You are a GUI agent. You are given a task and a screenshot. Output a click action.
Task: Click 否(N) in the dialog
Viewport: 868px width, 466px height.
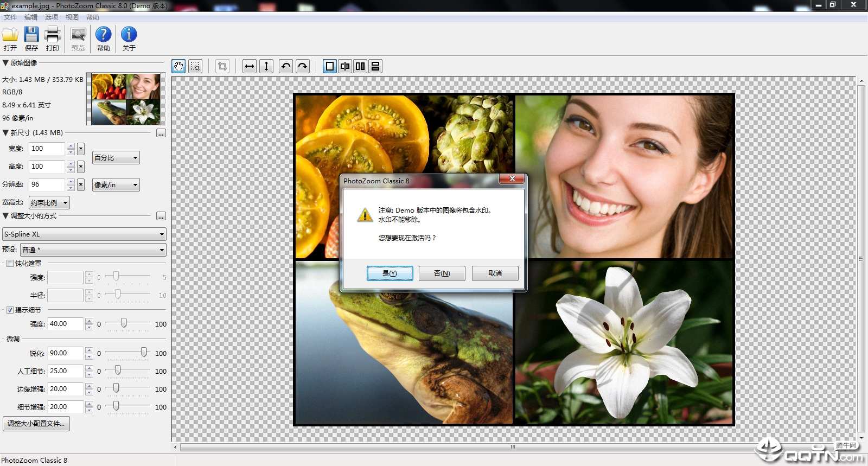[x=442, y=273]
